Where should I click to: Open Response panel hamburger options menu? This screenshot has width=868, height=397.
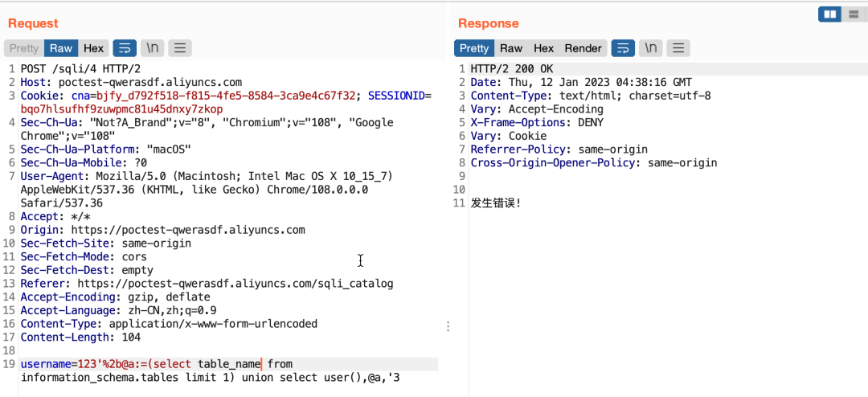pyautogui.click(x=678, y=48)
